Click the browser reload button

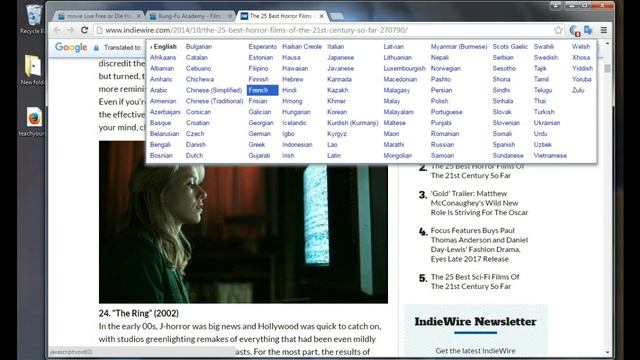click(x=84, y=30)
